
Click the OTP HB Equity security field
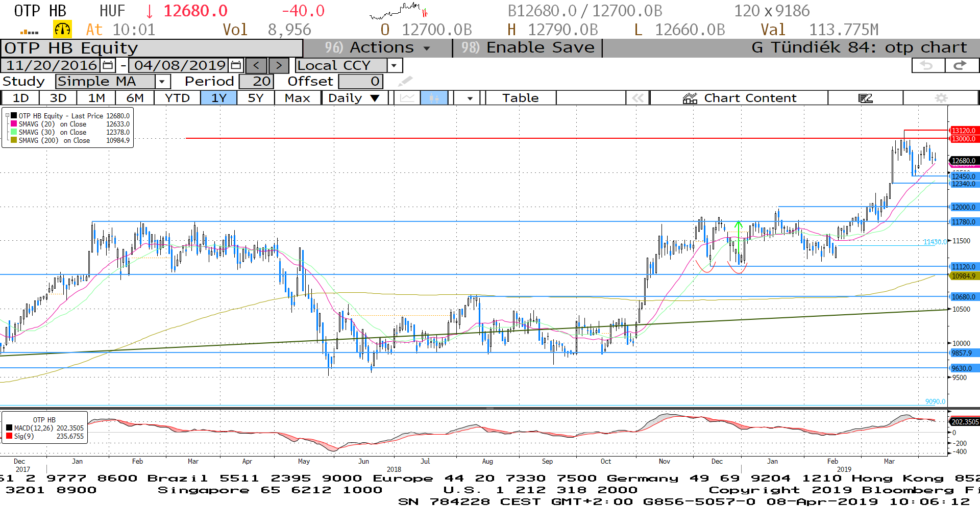(x=152, y=48)
